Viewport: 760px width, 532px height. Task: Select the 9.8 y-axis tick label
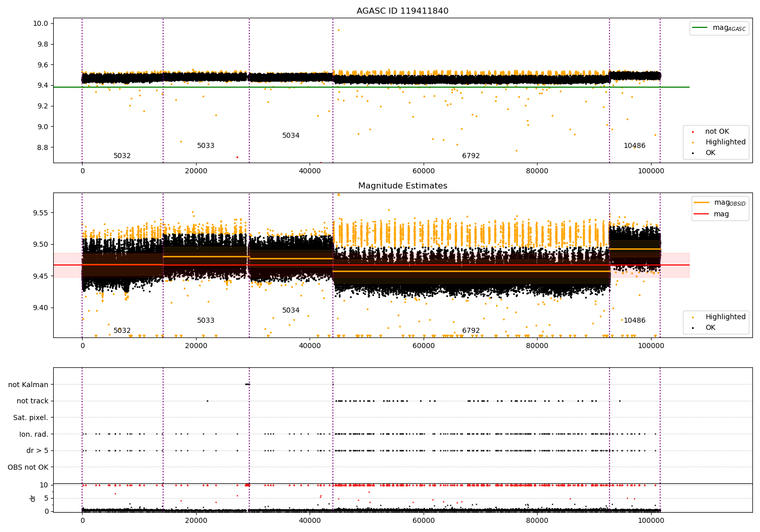43,44
